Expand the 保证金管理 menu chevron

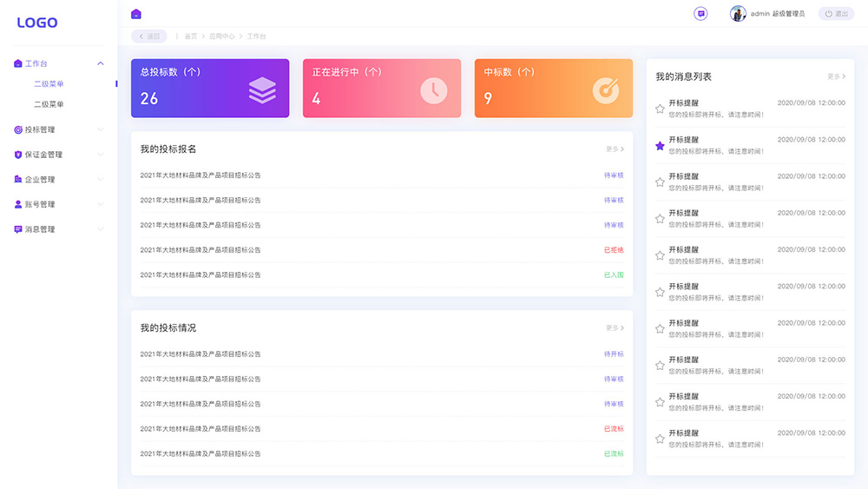click(x=100, y=155)
